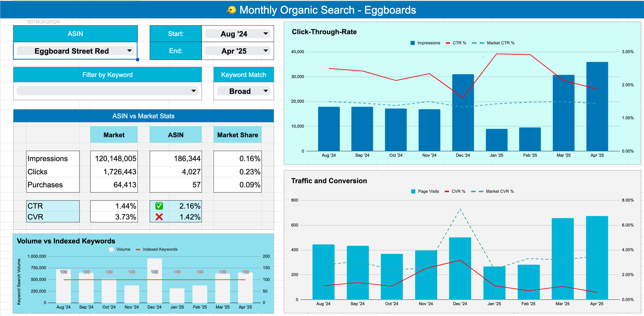This screenshot has height=316, width=644.
Task: Click the Click-Through-Rate chart title
Action: point(324,32)
